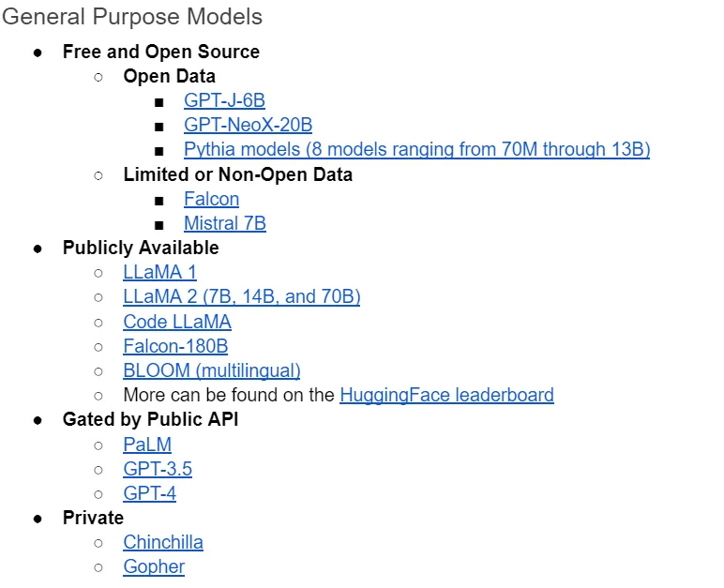Open the Chinchilla link
This screenshot has height=588, width=724.
click(163, 543)
